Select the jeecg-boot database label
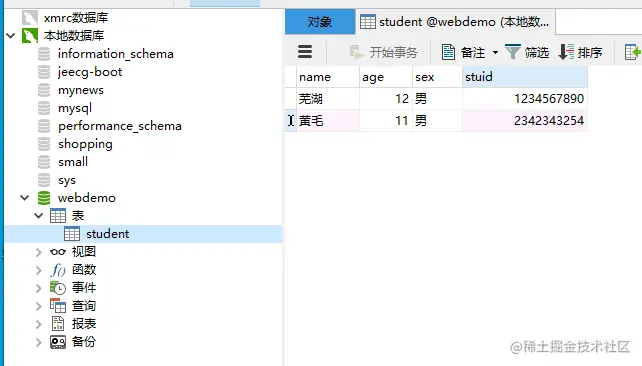642x366 pixels. (90, 72)
